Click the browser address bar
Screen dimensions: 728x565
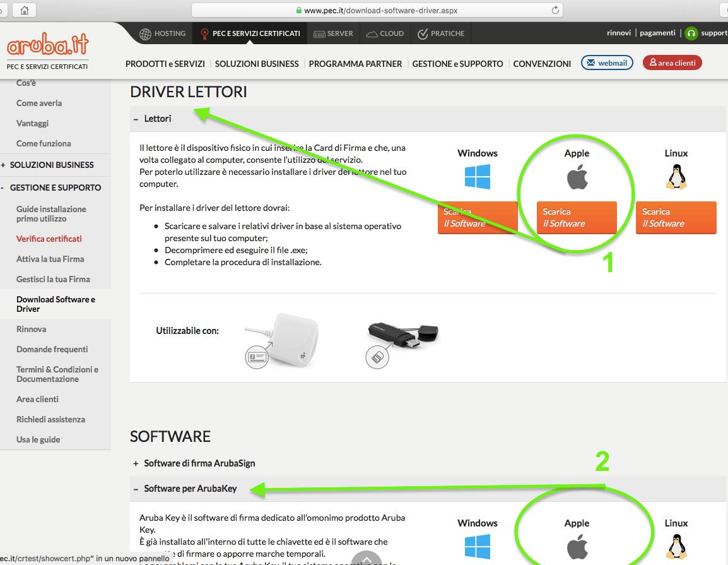pos(377,10)
